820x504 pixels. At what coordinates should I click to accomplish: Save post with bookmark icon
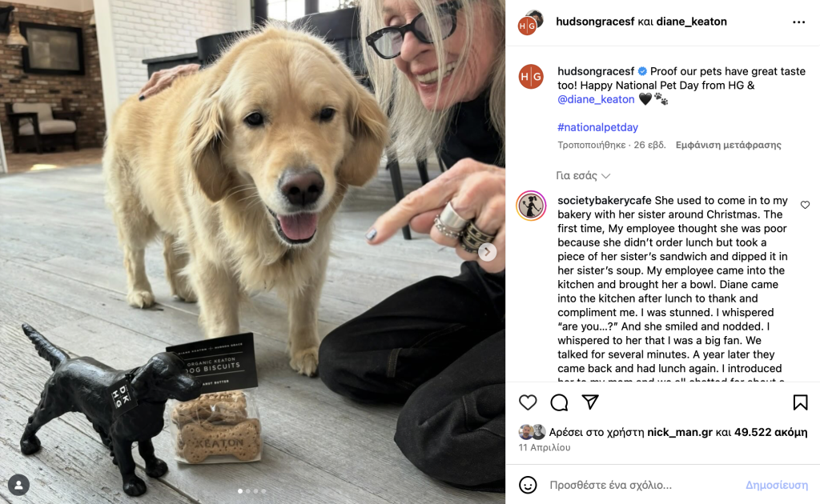[x=800, y=402]
